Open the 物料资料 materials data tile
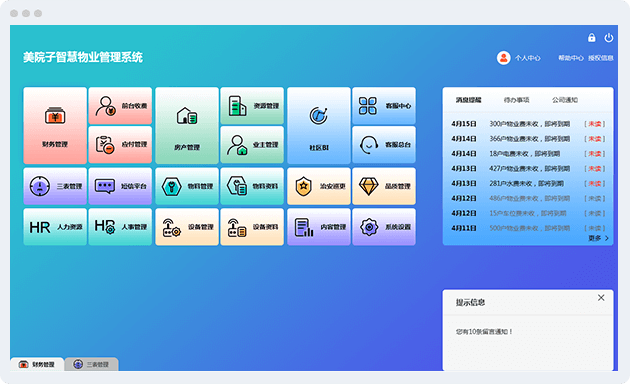 click(252, 186)
